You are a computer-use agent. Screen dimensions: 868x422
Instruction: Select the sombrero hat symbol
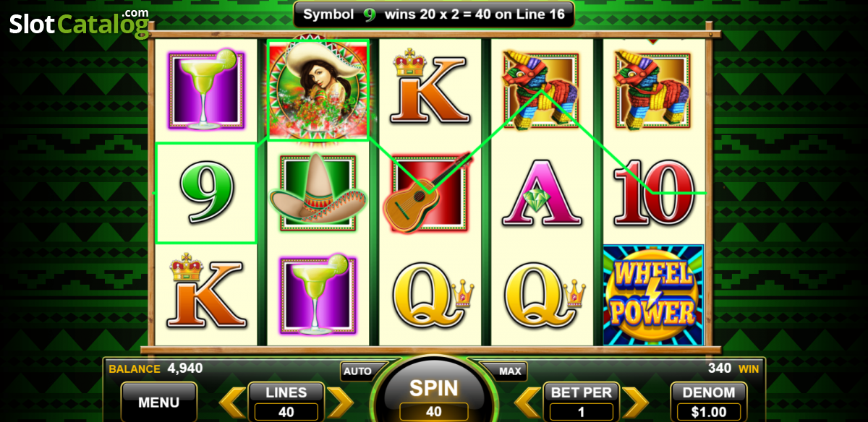click(318, 192)
